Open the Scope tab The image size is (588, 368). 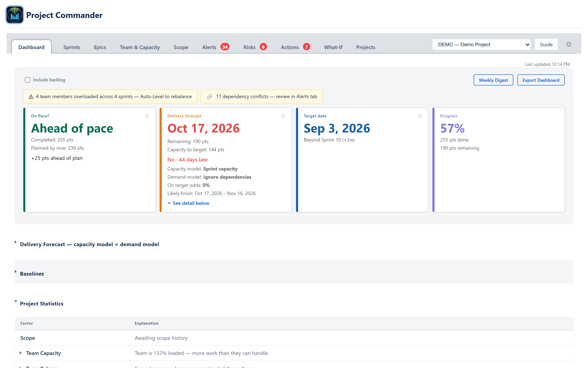point(181,47)
